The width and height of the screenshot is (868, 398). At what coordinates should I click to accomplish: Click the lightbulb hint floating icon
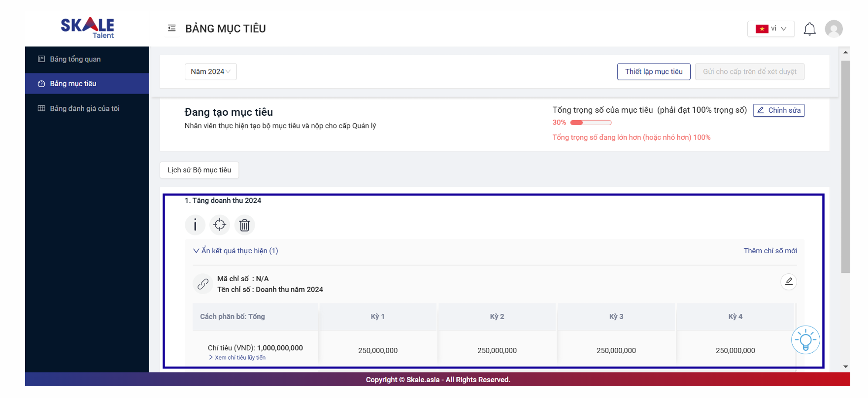[x=805, y=340]
